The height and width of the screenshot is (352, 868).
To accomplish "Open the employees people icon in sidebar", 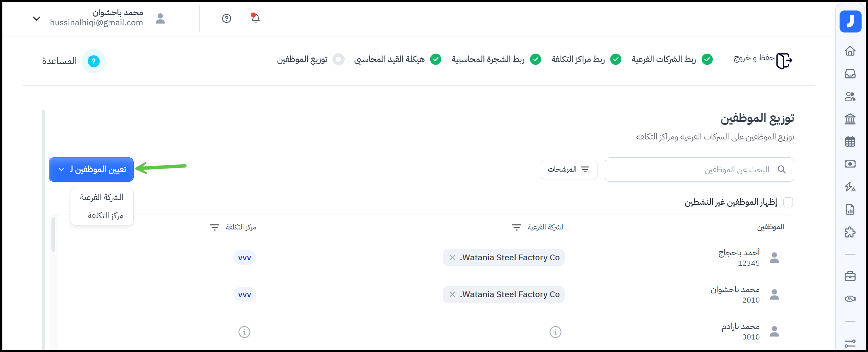I will [850, 96].
